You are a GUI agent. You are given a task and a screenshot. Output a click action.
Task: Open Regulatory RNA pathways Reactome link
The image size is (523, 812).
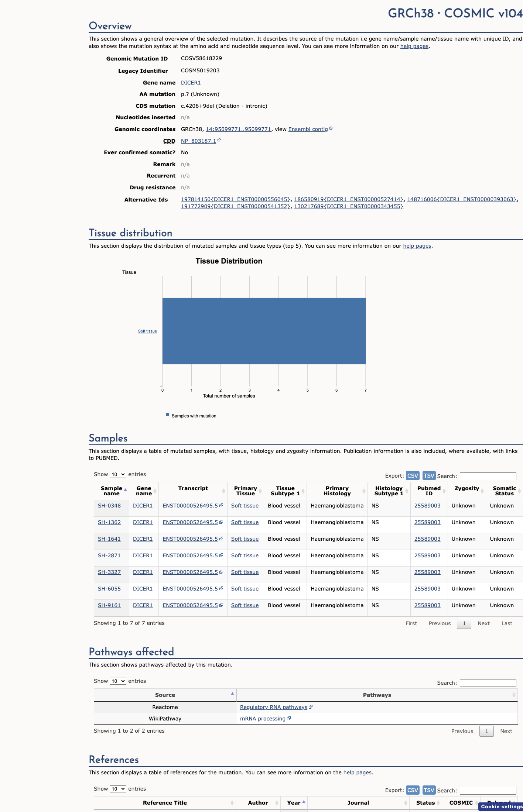(x=274, y=707)
